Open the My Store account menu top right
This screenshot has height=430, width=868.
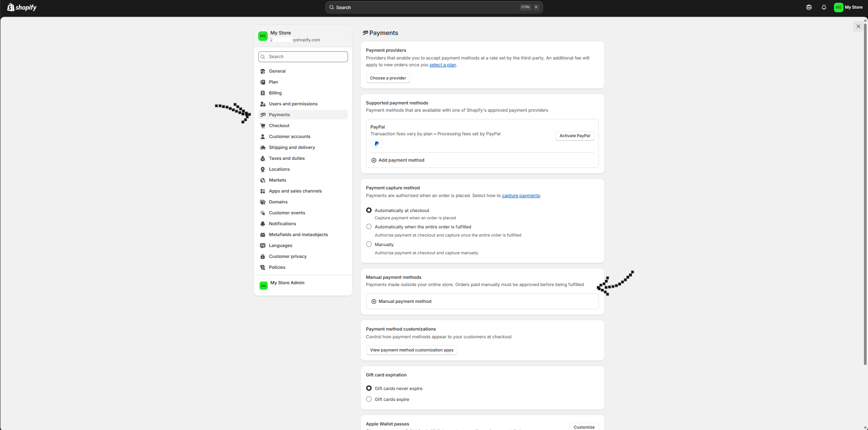(x=848, y=7)
